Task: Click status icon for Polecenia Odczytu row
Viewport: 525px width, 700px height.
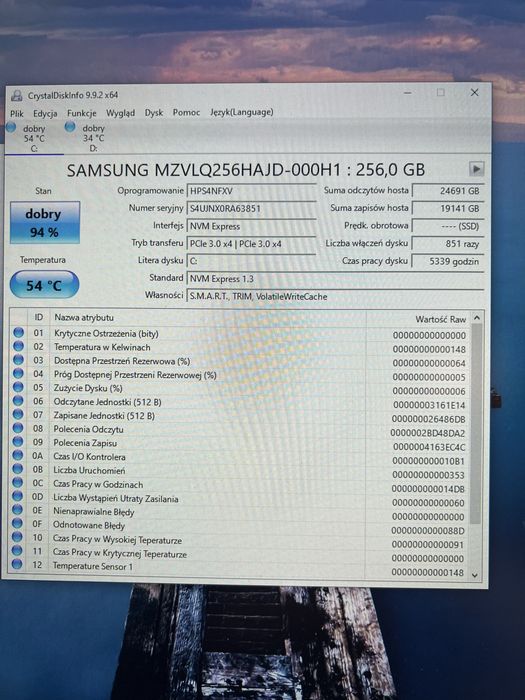Action: click(x=18, y=428)
